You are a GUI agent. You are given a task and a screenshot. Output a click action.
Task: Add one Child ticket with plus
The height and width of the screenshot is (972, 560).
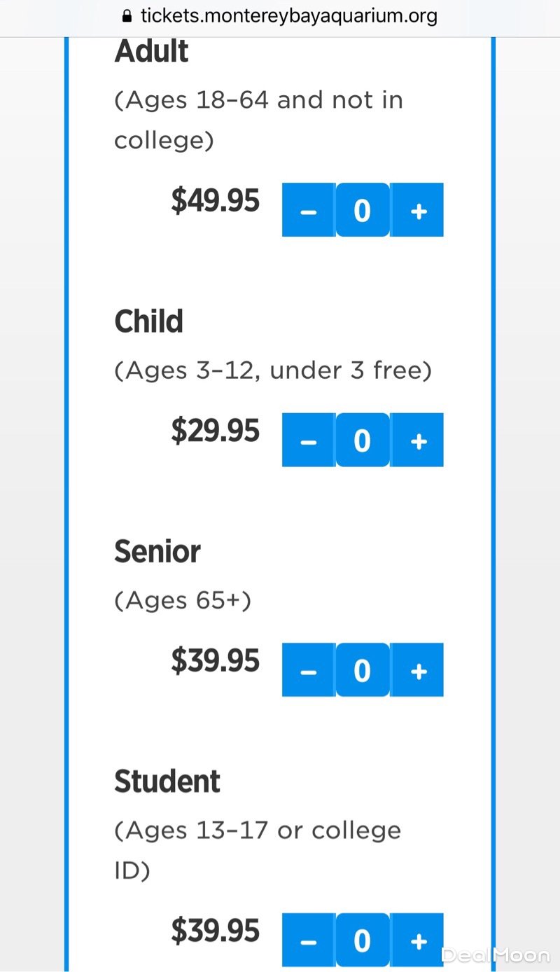(x=418, y=440)
